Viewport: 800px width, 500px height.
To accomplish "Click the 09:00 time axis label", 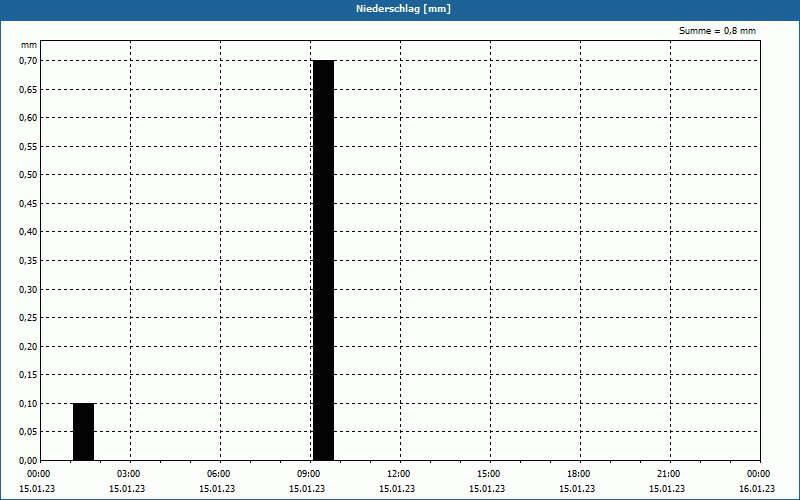I will [x=309, y=474].
